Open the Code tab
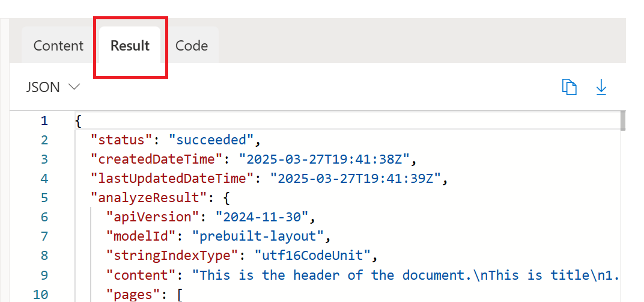This screenshot has width=644, height=302. (192, 46)
